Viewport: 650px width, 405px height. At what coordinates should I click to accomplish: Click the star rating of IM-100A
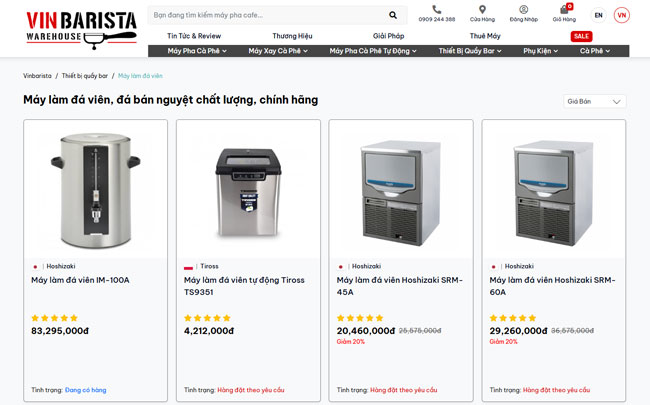[55, 318]
